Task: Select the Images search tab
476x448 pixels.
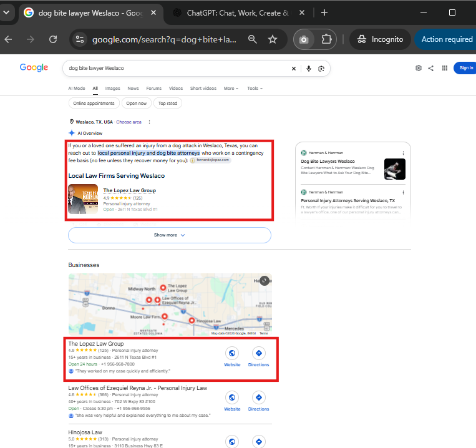Action: tap(113, 89)
